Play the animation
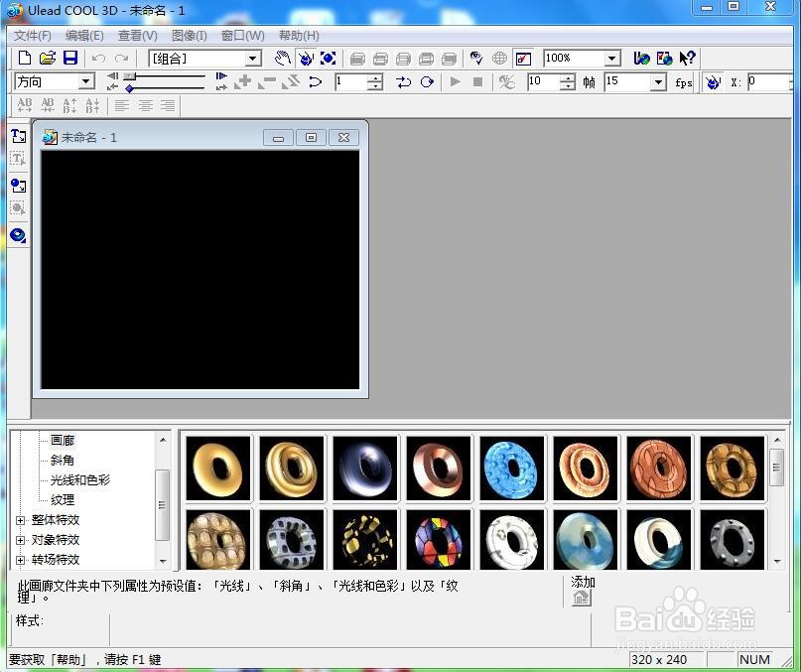801x672 pixels. pyautogui.click(x=455, y=81)
